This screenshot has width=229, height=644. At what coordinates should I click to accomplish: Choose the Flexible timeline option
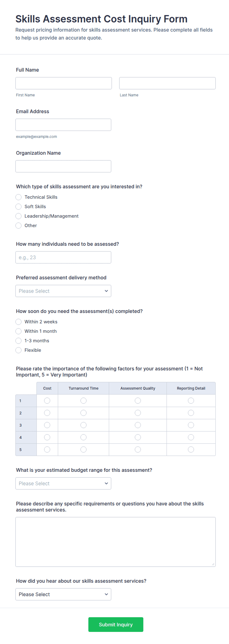(x=18, y=350)
